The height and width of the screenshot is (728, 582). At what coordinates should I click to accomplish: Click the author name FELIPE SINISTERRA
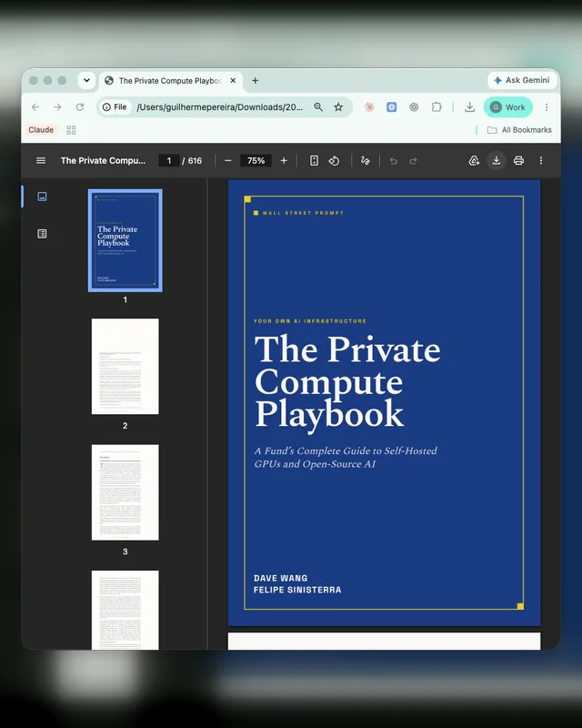(x=297, y=590)
